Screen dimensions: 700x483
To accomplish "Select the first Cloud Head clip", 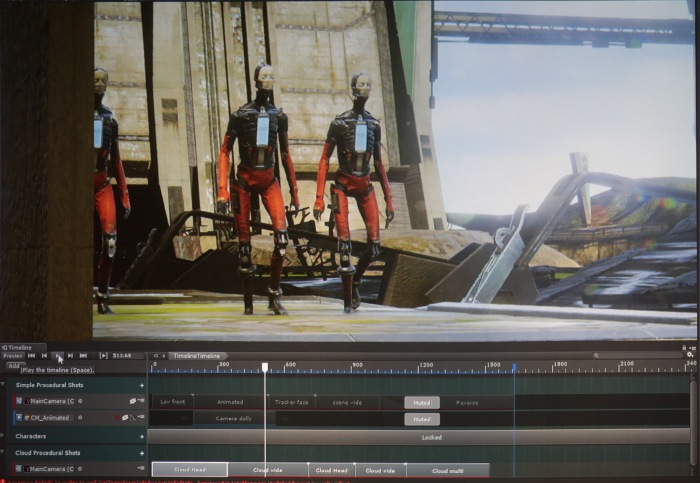I will tap(190, 470).
